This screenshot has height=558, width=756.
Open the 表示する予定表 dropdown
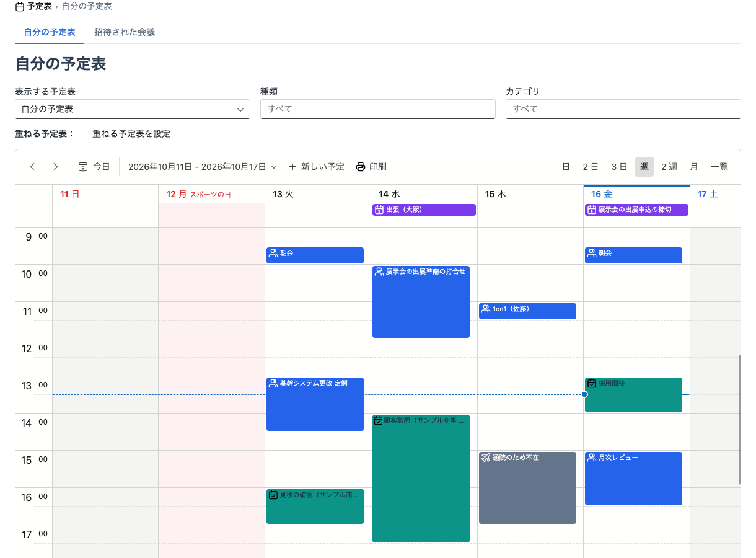pos(133,109)
